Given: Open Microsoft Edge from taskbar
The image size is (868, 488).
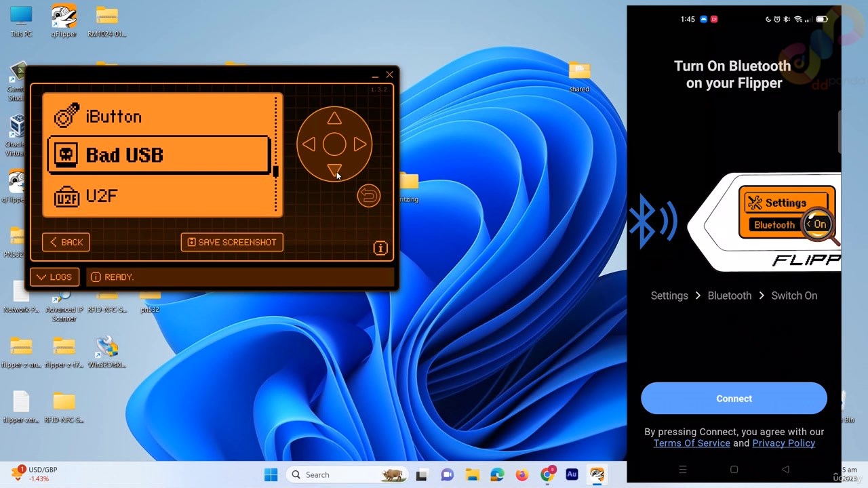Looking at the screenshot, I should 497,474.
